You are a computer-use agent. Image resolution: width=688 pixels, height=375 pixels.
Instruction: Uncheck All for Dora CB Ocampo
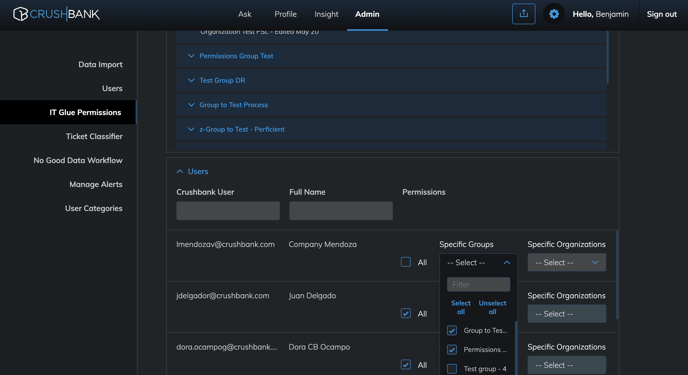[406, 365]
